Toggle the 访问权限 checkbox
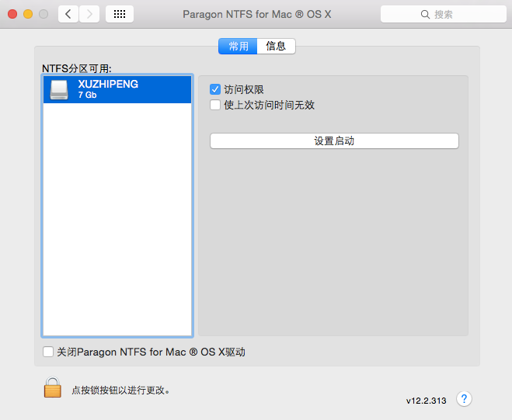512x420 pixels. click(215, 89)
